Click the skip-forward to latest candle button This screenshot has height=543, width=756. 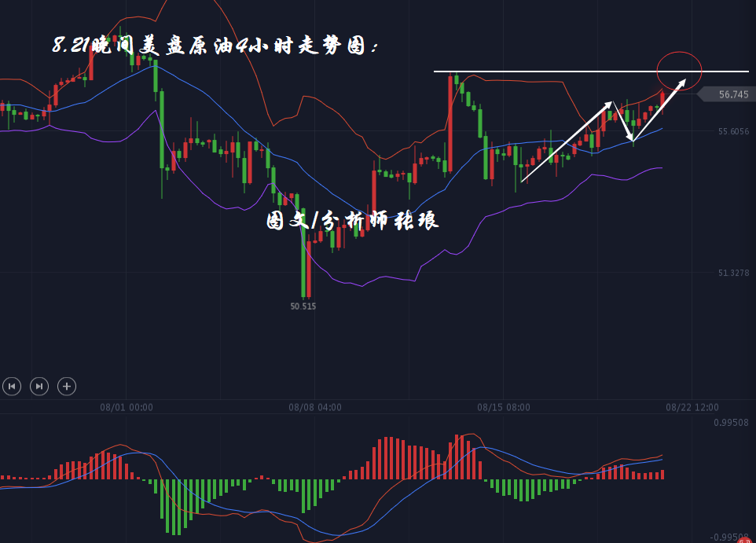click(x=39, y=386)
